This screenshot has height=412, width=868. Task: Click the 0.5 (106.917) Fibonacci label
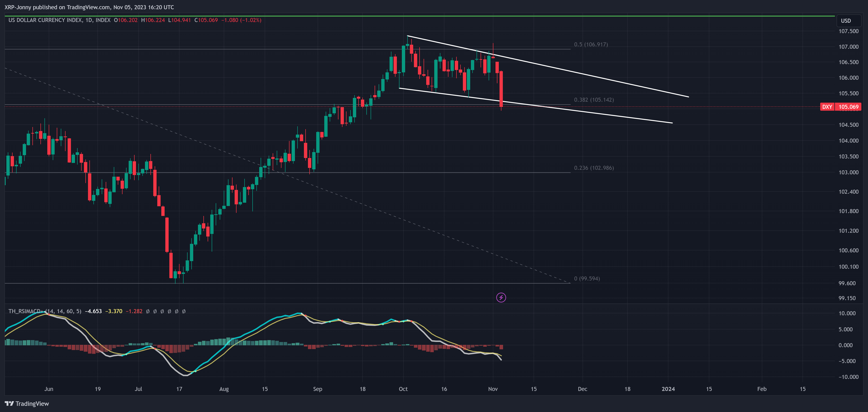coord(591,44)
